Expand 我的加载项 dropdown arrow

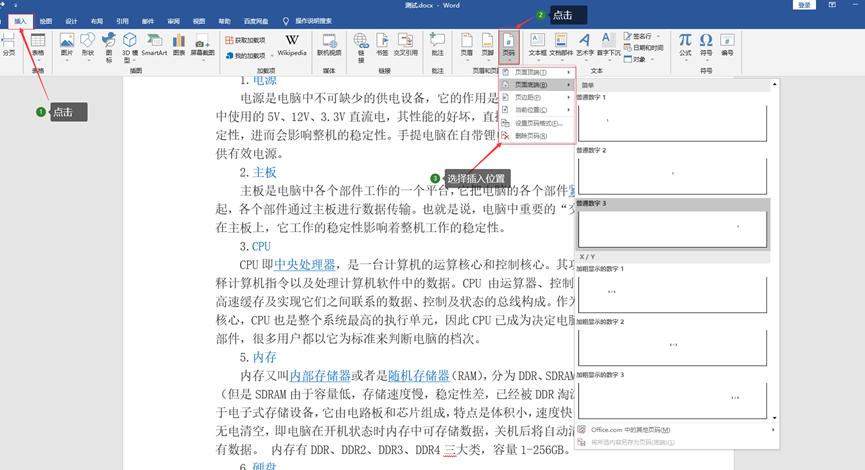(x=271, y=56)
